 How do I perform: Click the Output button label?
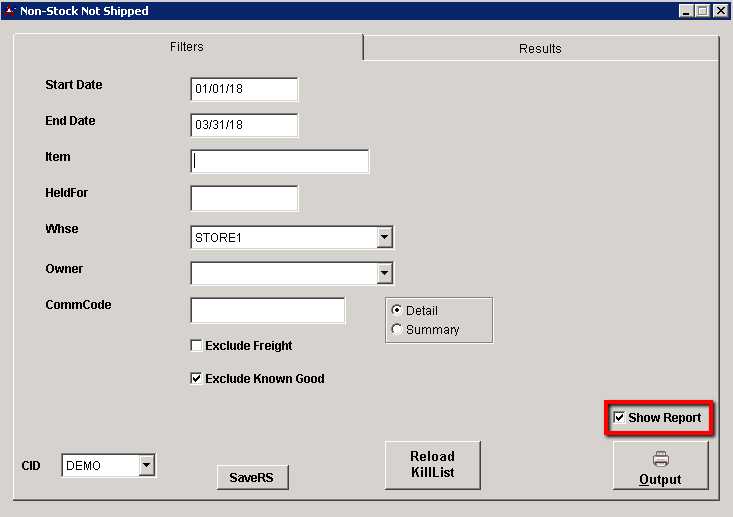(660, 480)
